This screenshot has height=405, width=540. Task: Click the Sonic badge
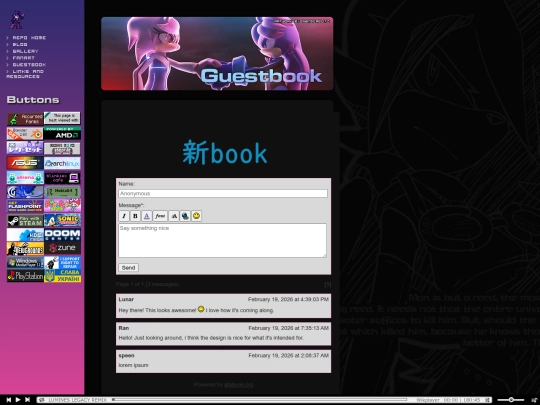click(x=62, y=220)
